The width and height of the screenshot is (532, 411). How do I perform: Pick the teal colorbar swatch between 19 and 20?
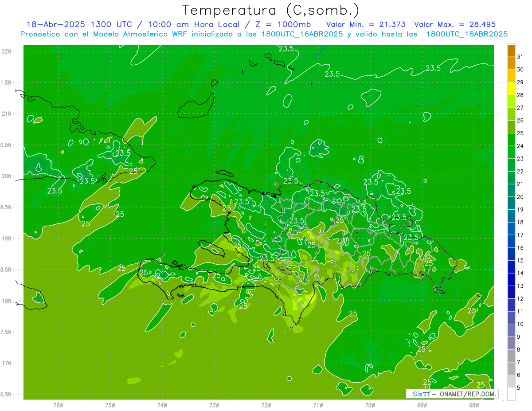pyautogui.click(x=511, y=203)
